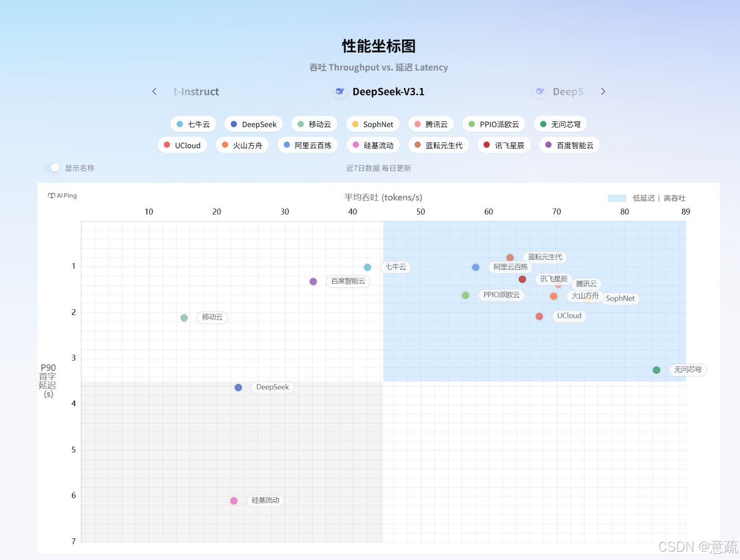Click the UCloud red data point
Screen dimensions: 740x560
pyautogui.click(x=539, y=316)
